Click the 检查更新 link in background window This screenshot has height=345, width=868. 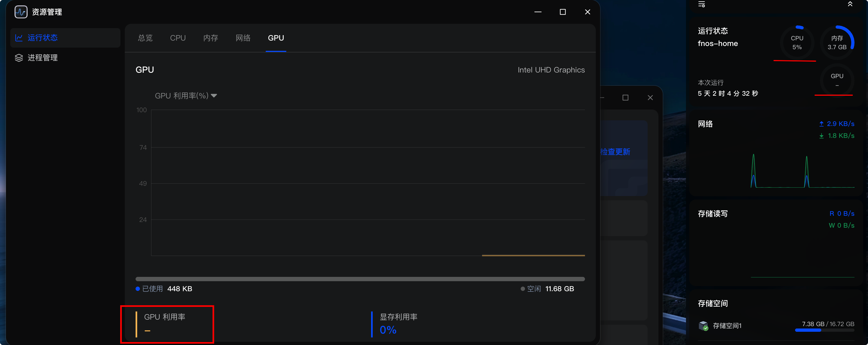pyautogui.click(x=615, y=152)
